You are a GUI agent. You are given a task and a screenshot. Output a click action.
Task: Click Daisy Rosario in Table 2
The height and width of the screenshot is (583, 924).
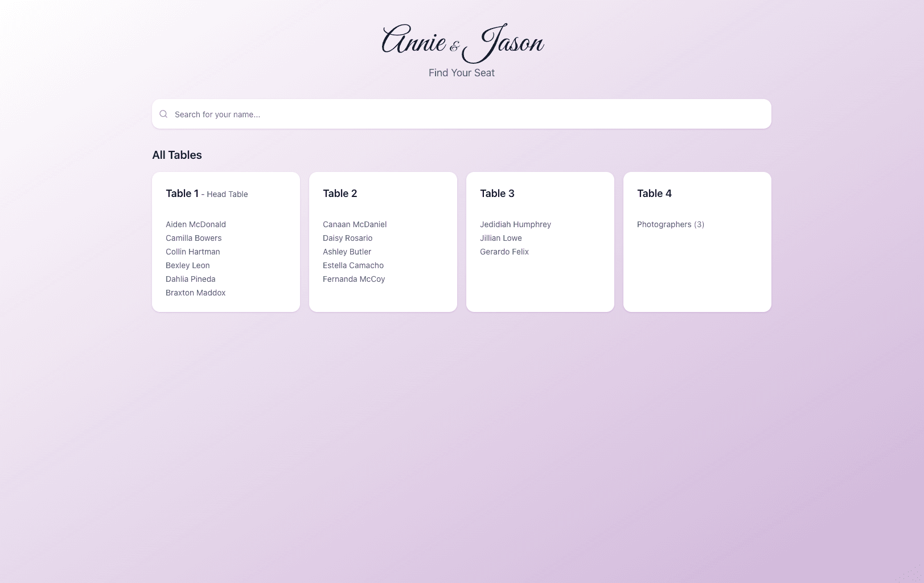pyautogui.click(x=348, y=238)
